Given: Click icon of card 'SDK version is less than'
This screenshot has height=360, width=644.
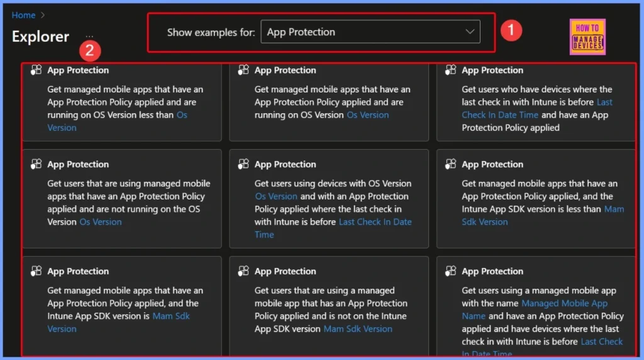Looking at the screenshot, I should point(450,164).
